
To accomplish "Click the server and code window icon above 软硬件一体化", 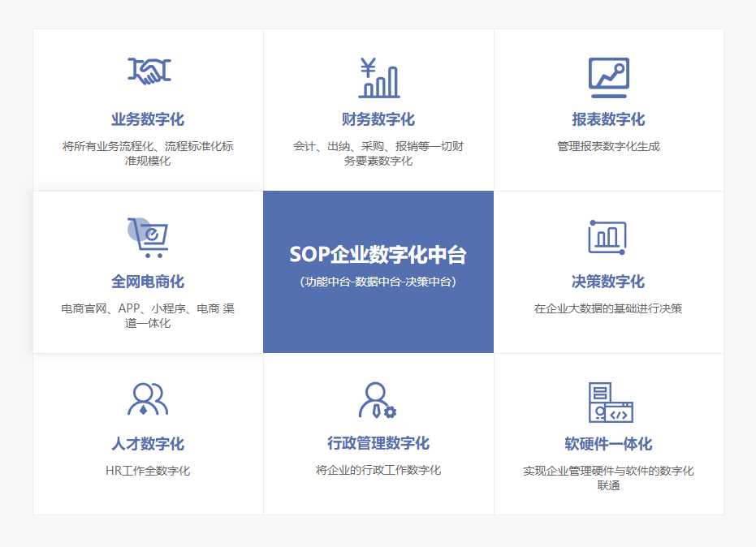I will 611,403.
